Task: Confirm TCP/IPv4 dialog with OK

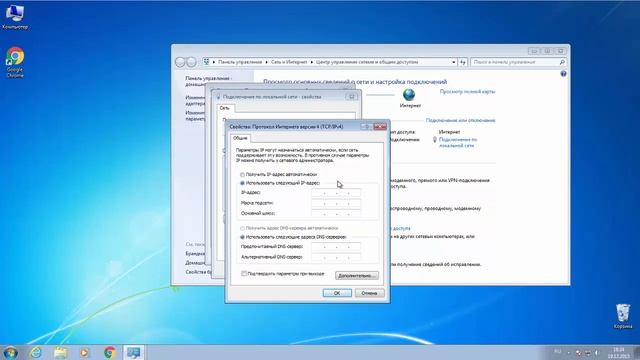Action: 337,293
